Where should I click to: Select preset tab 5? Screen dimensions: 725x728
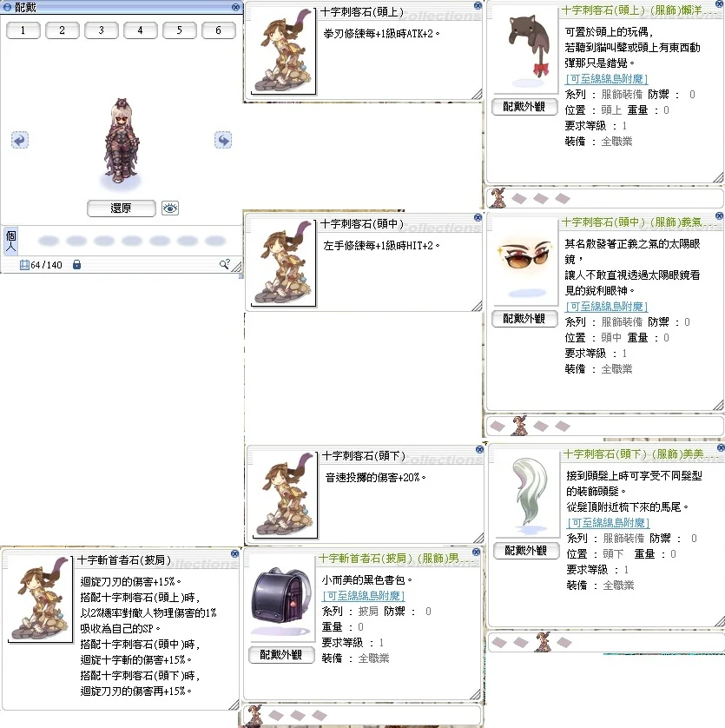click(179, 30)
